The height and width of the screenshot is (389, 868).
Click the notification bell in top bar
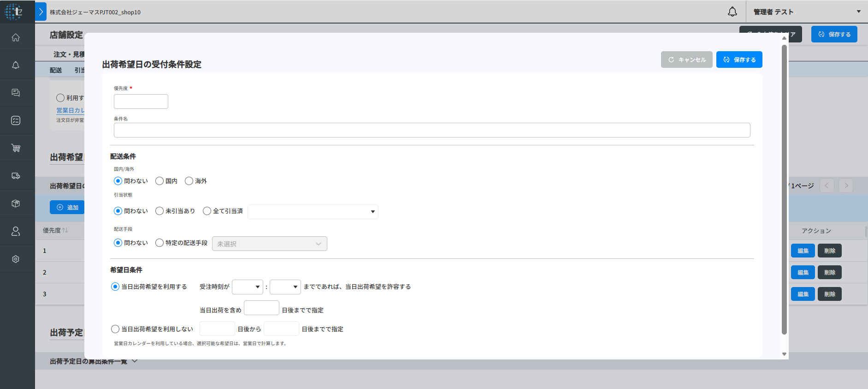point(732,12)
